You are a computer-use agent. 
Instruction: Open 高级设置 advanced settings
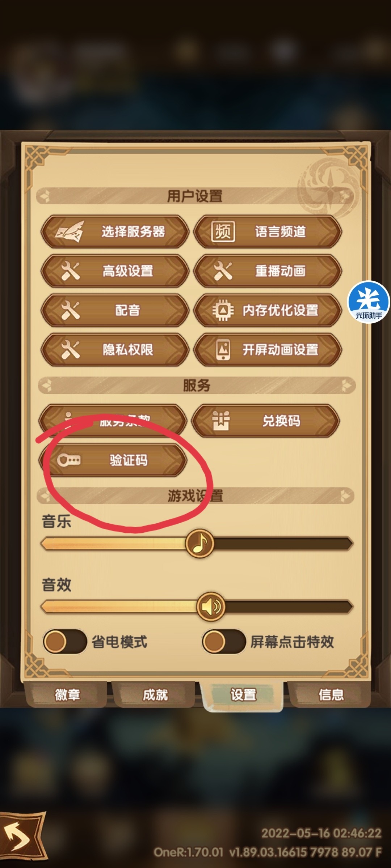pos(115,271)
